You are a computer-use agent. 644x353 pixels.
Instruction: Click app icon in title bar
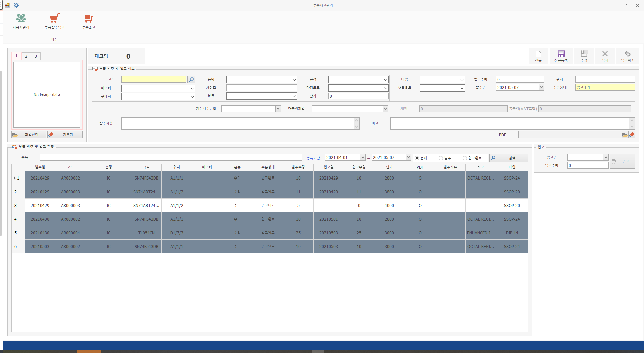coord(7,5)
